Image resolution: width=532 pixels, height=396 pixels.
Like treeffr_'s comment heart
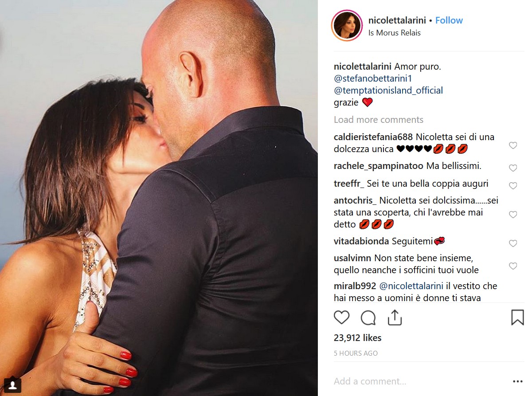pyautogui.click(x=513, y=186)
